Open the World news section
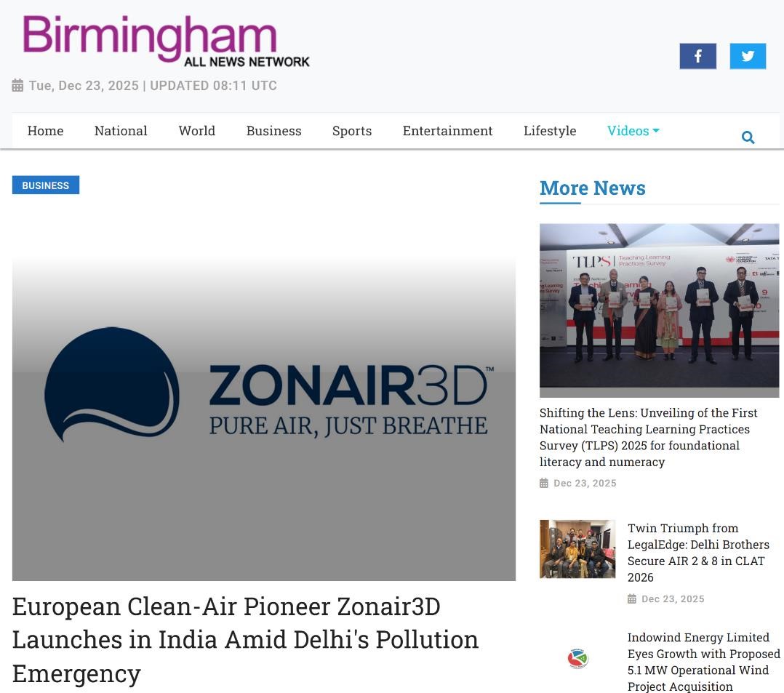This screenshot has height=693, width=784. (197, 131)
